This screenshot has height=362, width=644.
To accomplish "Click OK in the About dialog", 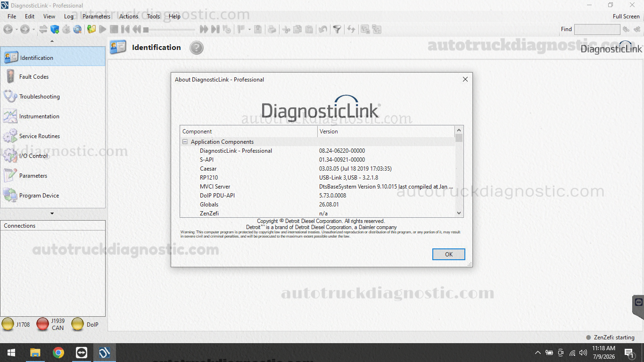I will [x=449, y=254].
